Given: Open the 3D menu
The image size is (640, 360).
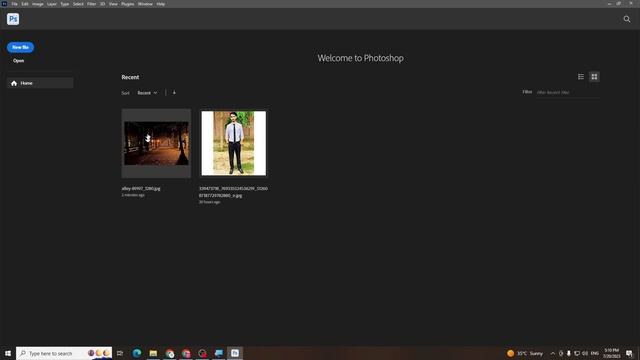Looking at the screenshot, I should (102, 4).
